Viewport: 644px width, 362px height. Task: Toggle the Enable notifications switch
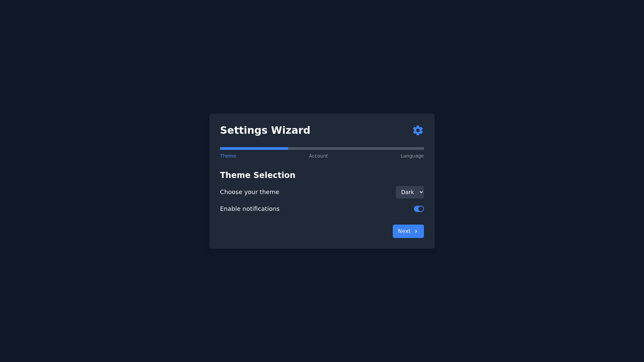tap(419, 209)
